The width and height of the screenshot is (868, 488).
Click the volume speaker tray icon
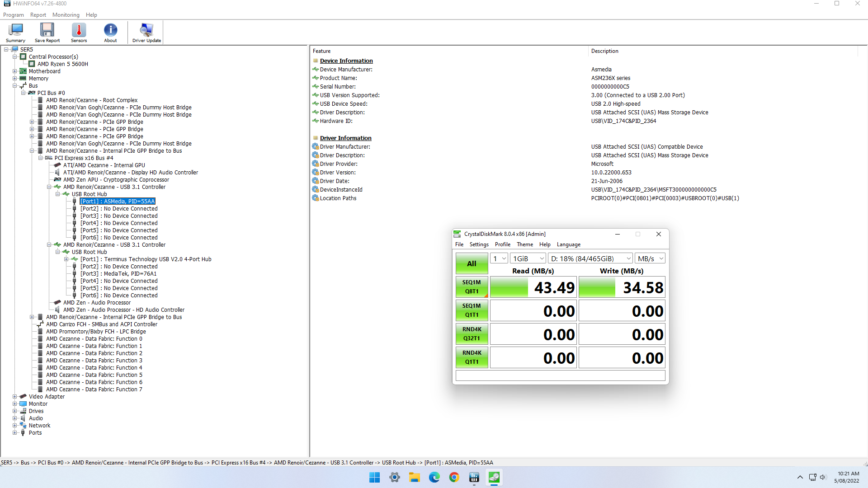point(823,477)
